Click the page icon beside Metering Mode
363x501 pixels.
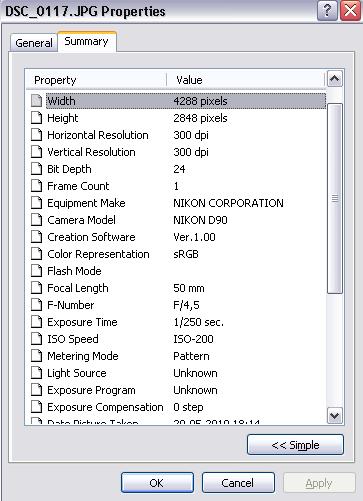37,356
